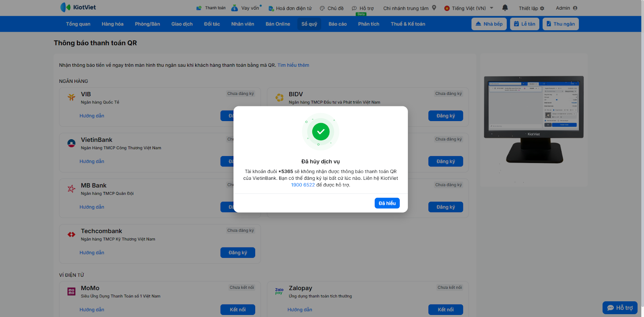
Task: Open the Phân tích menu
Action: click(369, 24)
